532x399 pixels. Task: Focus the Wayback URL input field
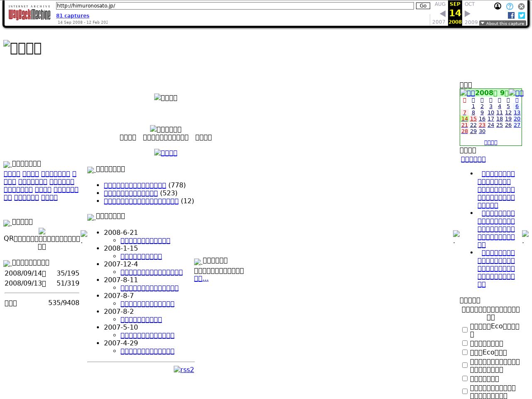(x=235, y=6)
